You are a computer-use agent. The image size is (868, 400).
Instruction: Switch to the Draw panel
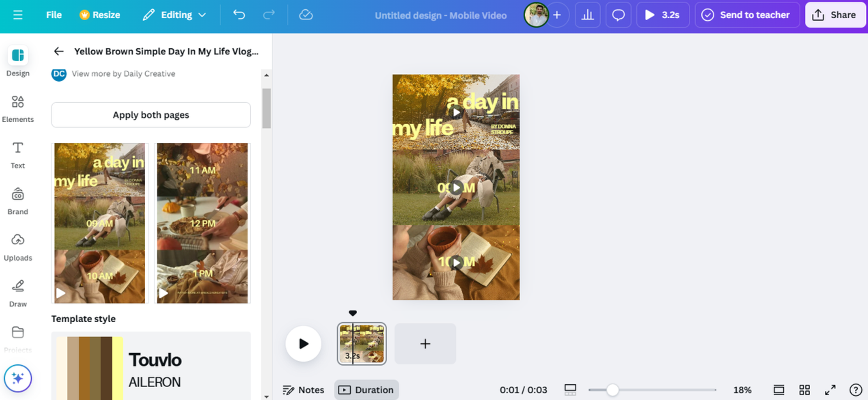18,292
